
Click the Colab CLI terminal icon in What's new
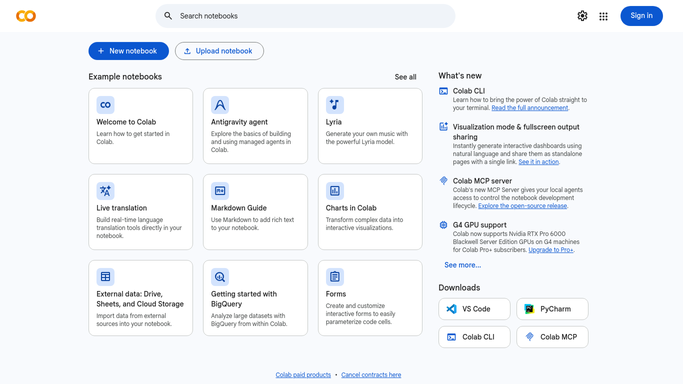click(x=443, y=91)
